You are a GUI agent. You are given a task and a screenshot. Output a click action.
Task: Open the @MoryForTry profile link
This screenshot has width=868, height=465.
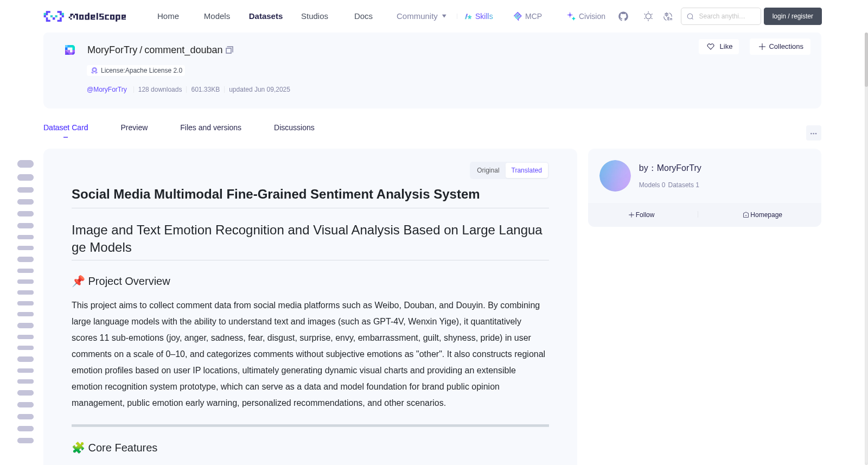pyautogui.click(x=107, y=90)
